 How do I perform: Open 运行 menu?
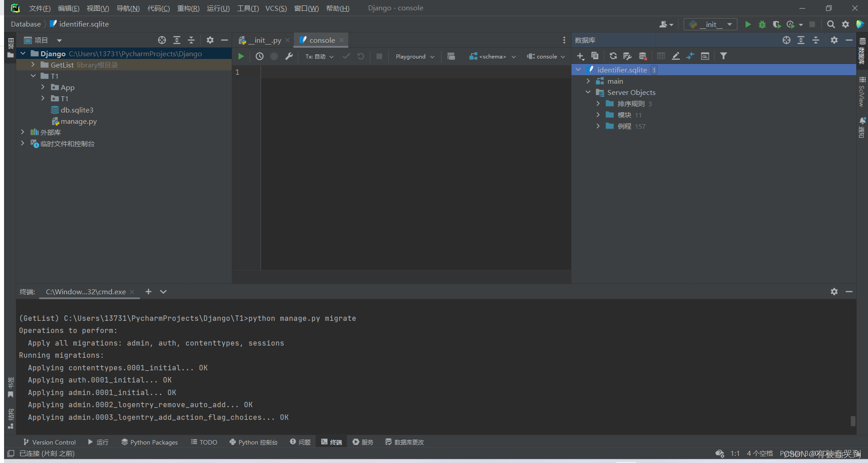pos(218,8)
